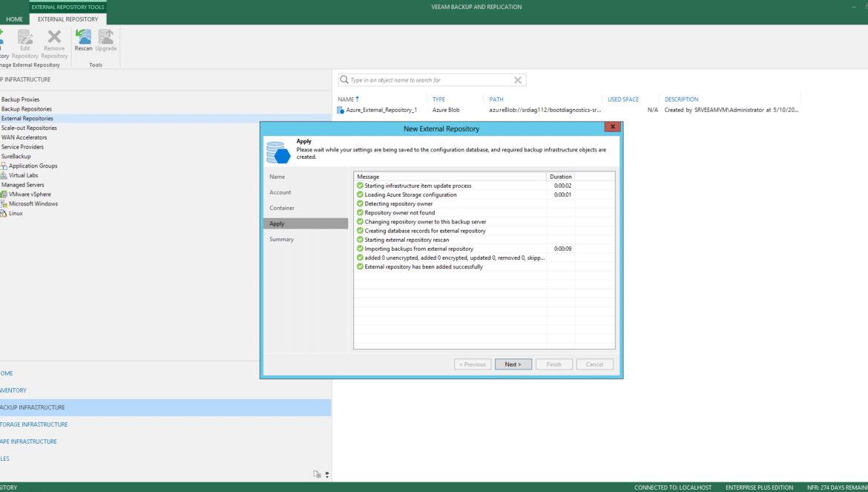The image size is (868, 492).
Task: Open the Storage Infrastructure navigation pane
Action: click(x=165, y=424)
